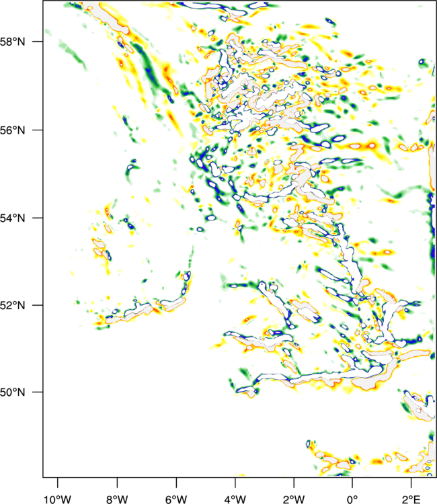Viewport: 437px width, 504px height.
Task: Click the 52°N latitude label
Action: [x=12, y=305]
